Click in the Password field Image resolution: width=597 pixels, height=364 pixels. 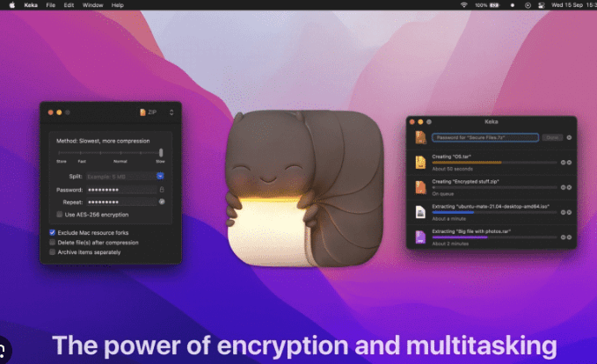click(121, 190)
